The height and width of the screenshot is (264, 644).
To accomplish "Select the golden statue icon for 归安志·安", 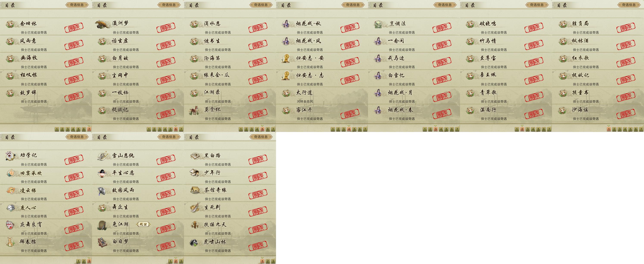I will [x=286, y=58].
